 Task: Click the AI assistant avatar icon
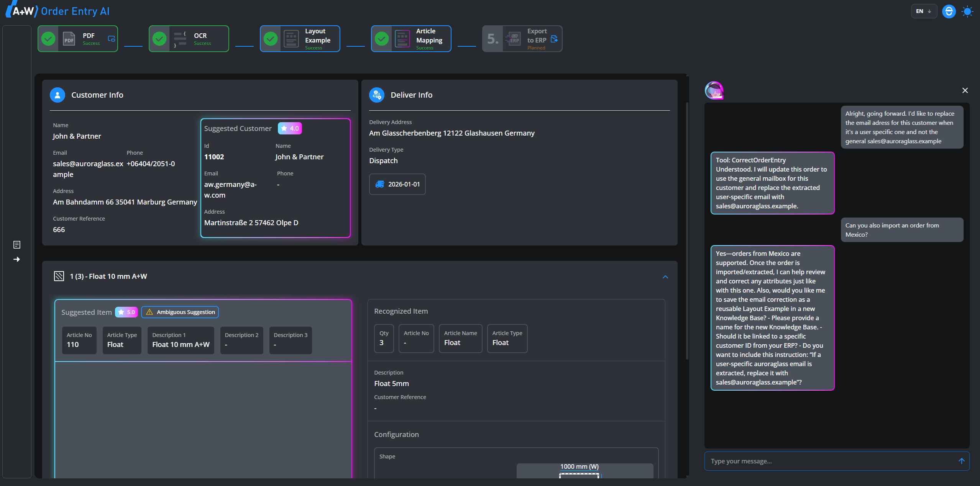click(x=714, y=91)
